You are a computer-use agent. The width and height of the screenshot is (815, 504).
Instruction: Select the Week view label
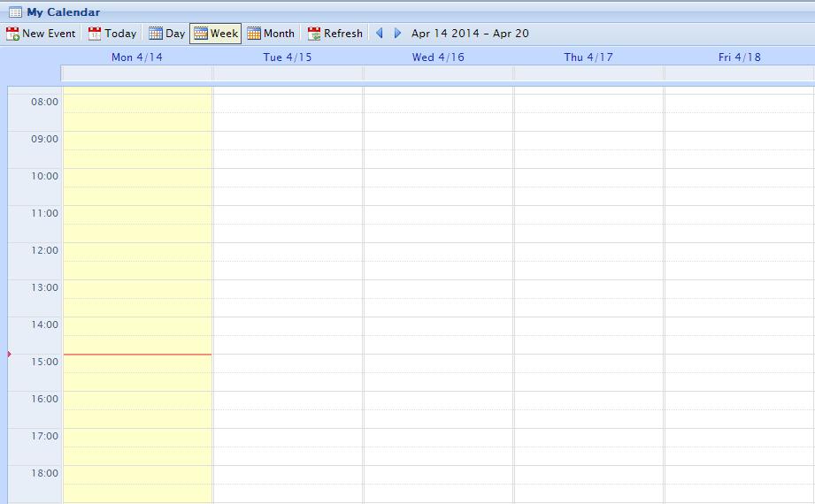pyautogui.click(x=224, y=34)
